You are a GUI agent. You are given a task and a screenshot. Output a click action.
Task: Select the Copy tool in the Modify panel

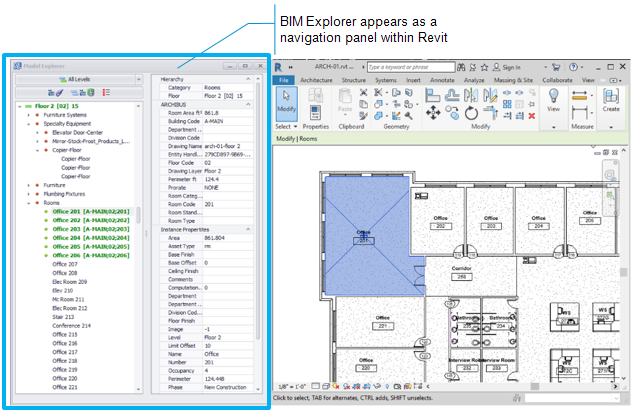(x=452, y=113)
